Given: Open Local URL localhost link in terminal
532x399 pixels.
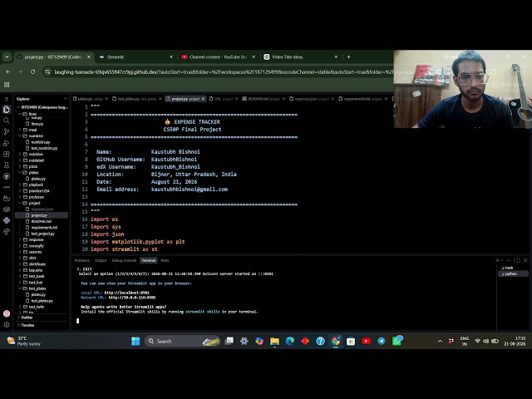Looking at the screenshot, I should 126,293.
